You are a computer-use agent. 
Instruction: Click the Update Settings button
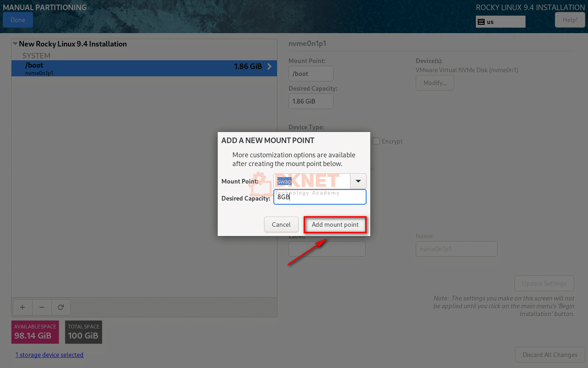[x=544, y=283]
